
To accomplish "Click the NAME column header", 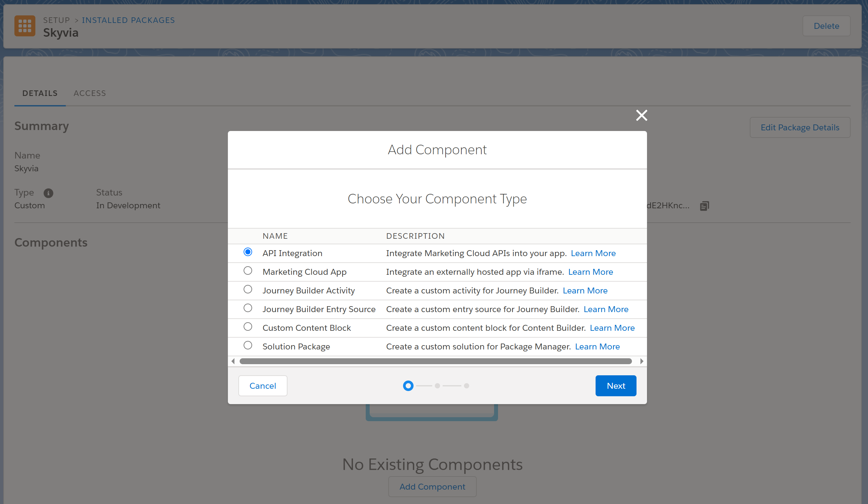I will tap(275, 236).
